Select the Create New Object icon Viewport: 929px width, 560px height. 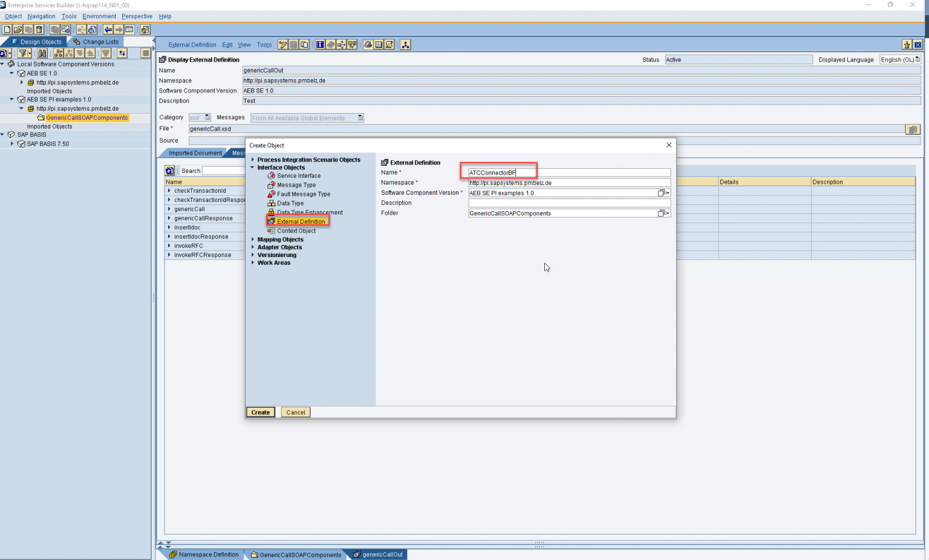[x=5, y=29]
